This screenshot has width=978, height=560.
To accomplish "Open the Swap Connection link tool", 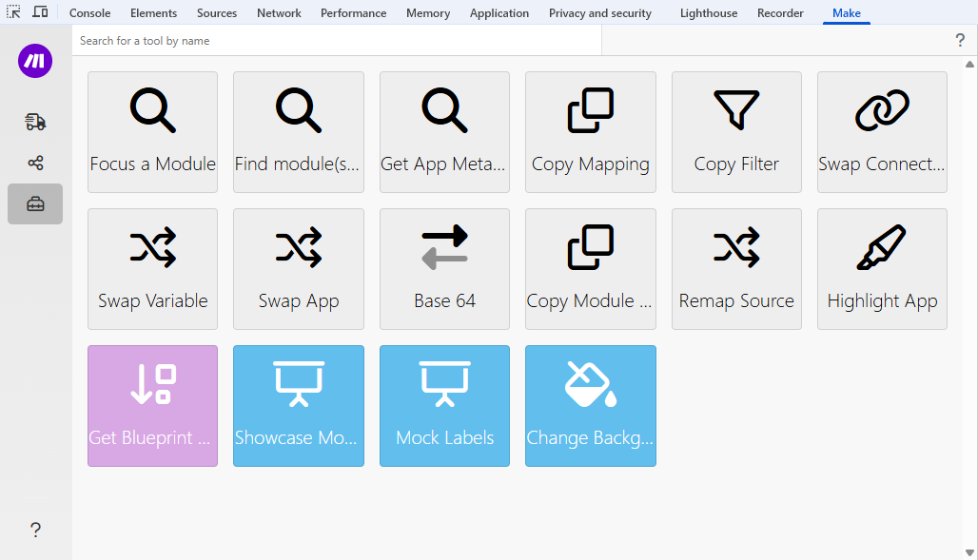I will [882, 132].
